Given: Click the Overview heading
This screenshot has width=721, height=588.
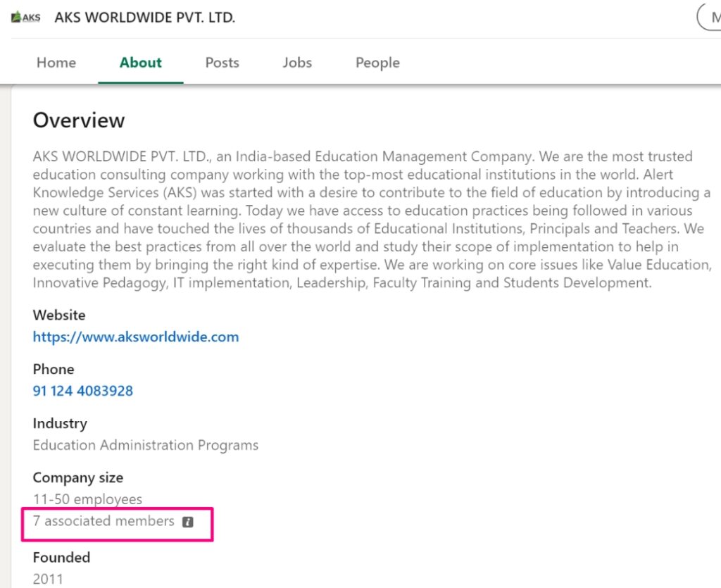Looking at the screenshot, I should pos(78,120).
